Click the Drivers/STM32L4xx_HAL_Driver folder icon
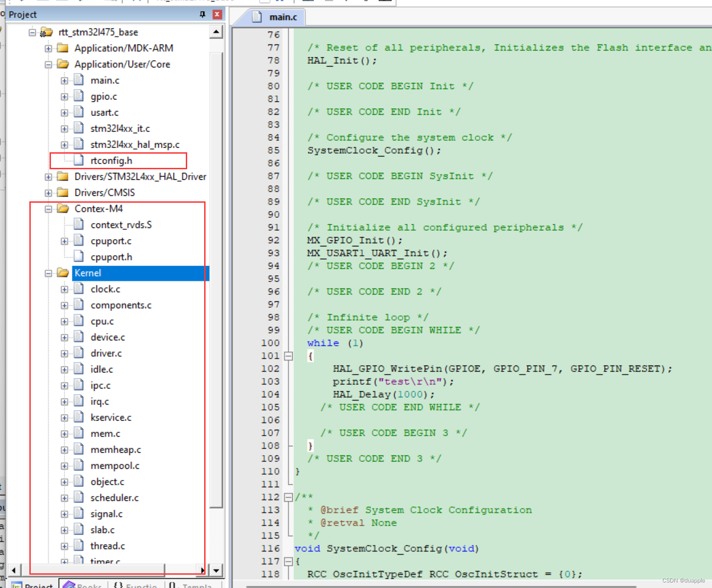The height and width of the screenshot is (588, 712). point(63,177)
